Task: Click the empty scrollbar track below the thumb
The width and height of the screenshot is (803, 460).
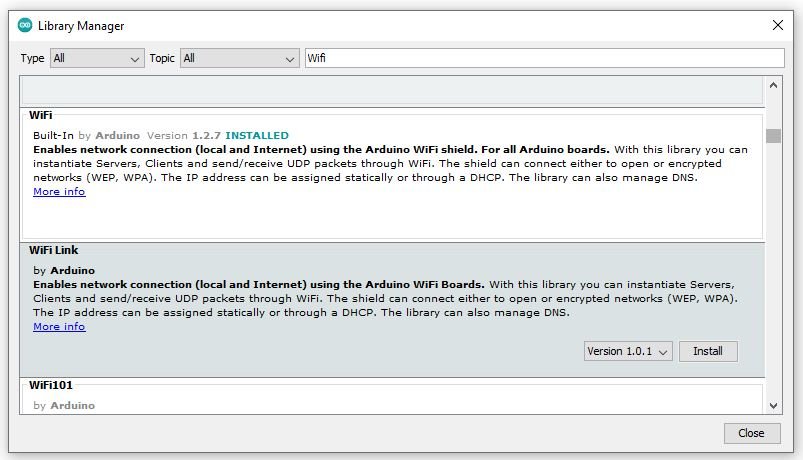Action: point(774,270)
